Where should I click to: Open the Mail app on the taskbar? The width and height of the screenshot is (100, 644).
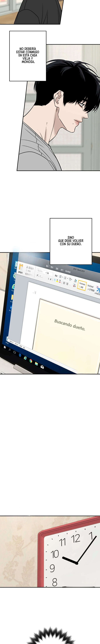coord(42,367)
